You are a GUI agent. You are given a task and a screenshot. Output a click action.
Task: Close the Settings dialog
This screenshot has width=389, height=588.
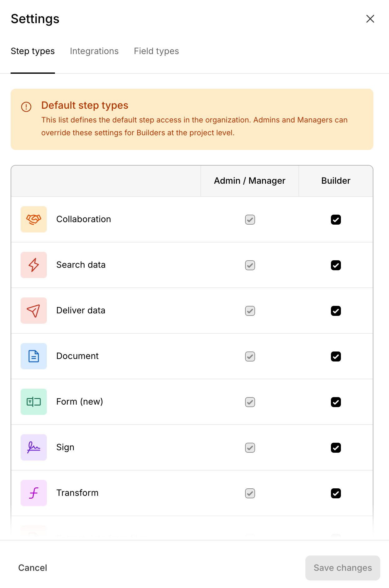pos(370,19)
